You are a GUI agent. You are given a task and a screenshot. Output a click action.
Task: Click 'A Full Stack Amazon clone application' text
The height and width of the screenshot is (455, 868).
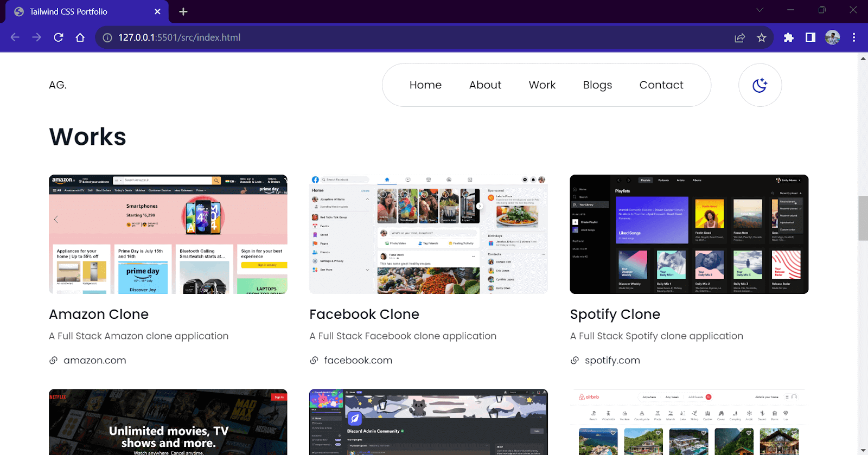[139, 336]
